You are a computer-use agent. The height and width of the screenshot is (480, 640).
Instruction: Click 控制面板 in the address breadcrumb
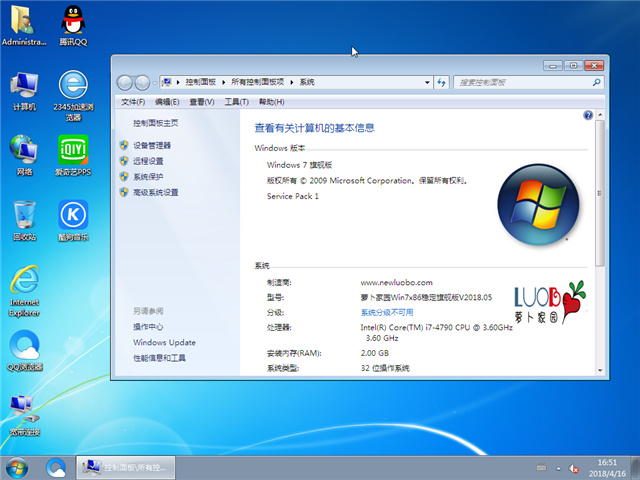(200, 82)
